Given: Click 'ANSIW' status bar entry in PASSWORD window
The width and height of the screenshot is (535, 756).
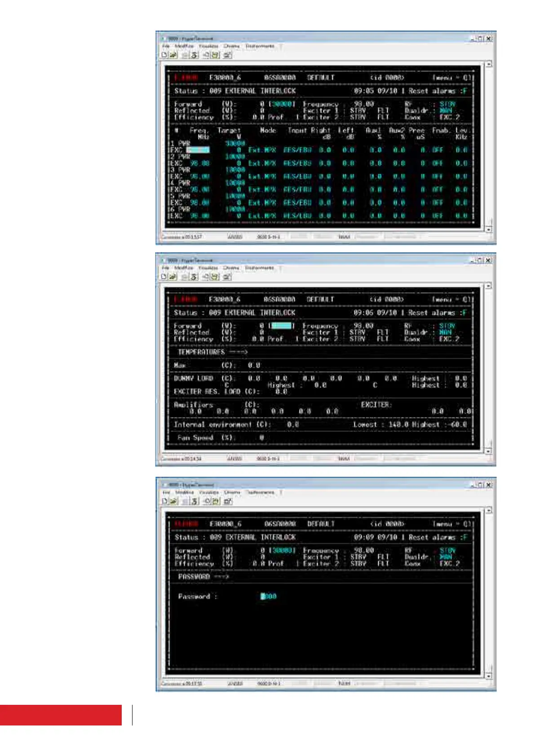Looking at the screenshot, I should (235, 683).
